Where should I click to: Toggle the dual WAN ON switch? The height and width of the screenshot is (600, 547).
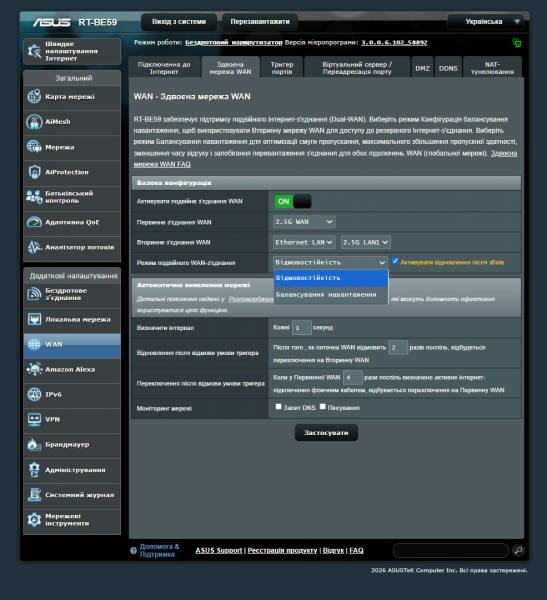(x=293, y=201)
